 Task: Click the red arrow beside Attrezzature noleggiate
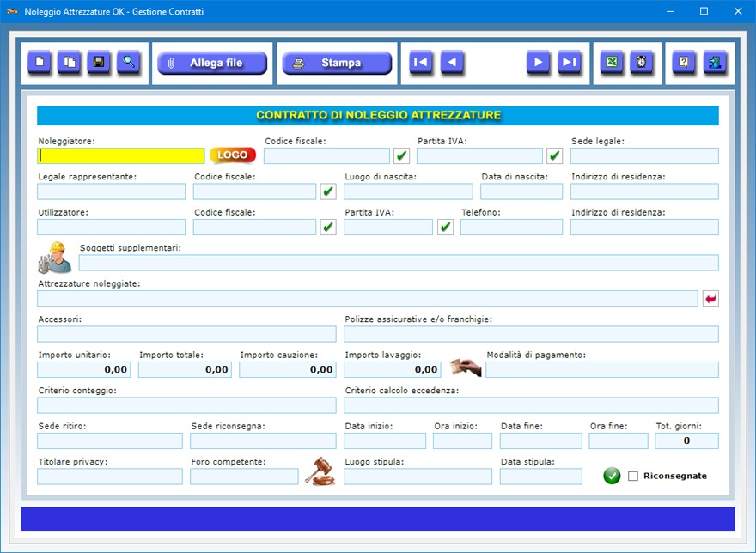coord(710,299)
